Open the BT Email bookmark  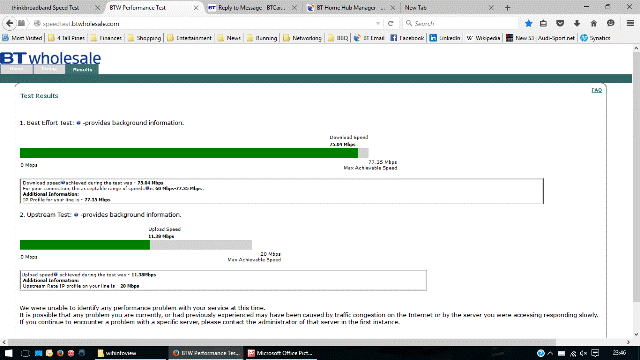(x=369, y=38)
